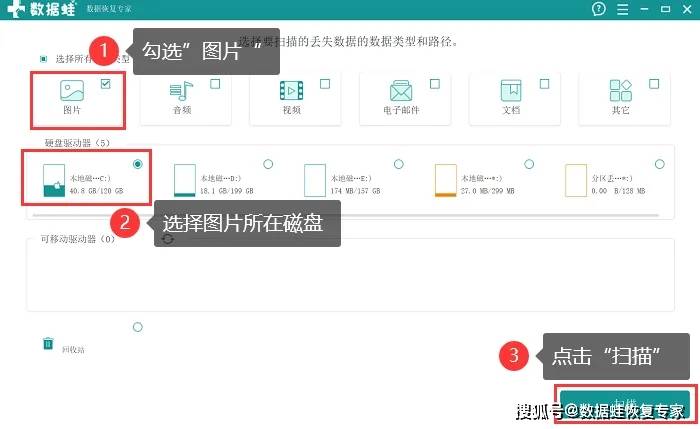Check the 视频 checkbox
Screen dimensions: 700x429
pos(325,84)
